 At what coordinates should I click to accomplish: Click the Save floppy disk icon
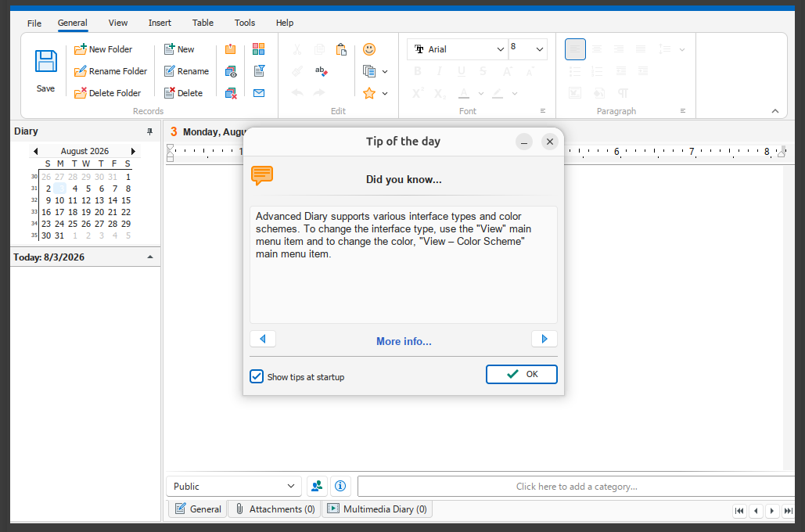click(45, 62)
